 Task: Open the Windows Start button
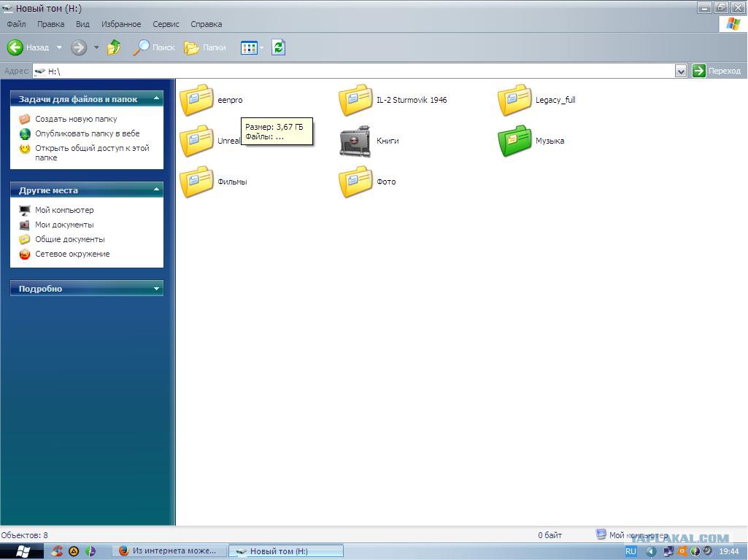coord(22,551)
